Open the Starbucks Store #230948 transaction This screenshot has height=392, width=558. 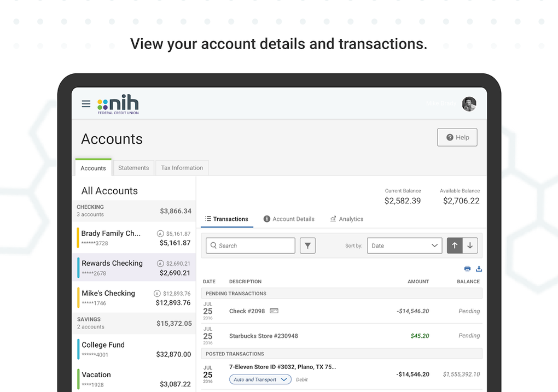(341, 336)
